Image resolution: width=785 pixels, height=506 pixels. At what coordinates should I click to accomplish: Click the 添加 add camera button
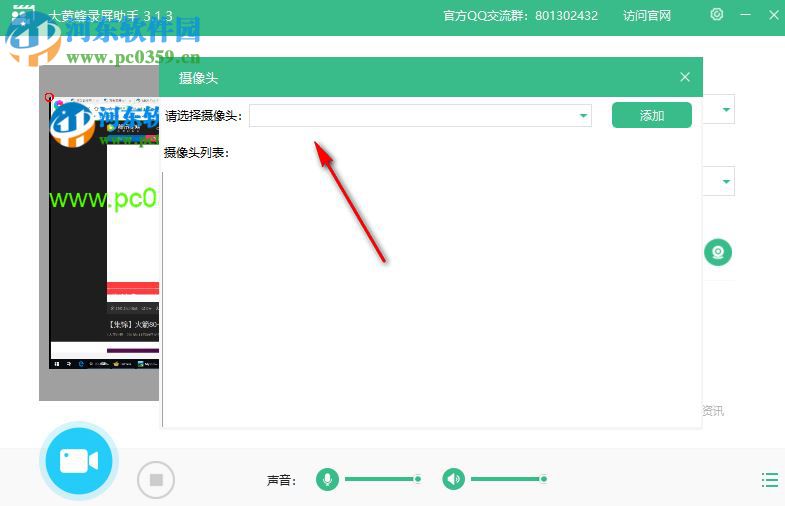[x=652, y=116]
